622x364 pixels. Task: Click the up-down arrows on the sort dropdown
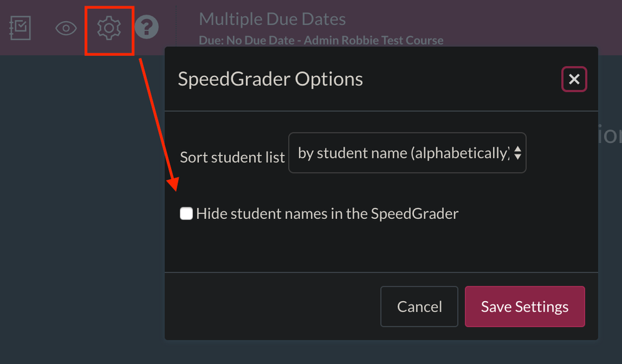pyautogui.click(x=517, y=153)
